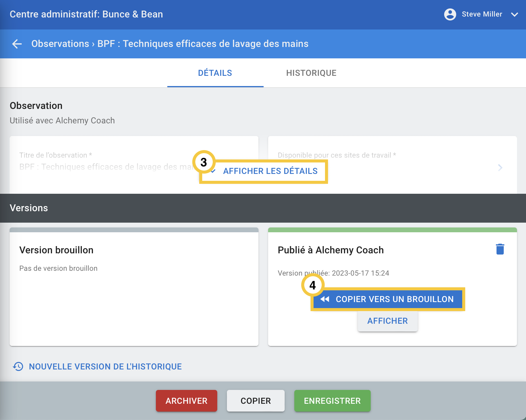
Task: Delete published version with trash icon
Action: (500, 249)
